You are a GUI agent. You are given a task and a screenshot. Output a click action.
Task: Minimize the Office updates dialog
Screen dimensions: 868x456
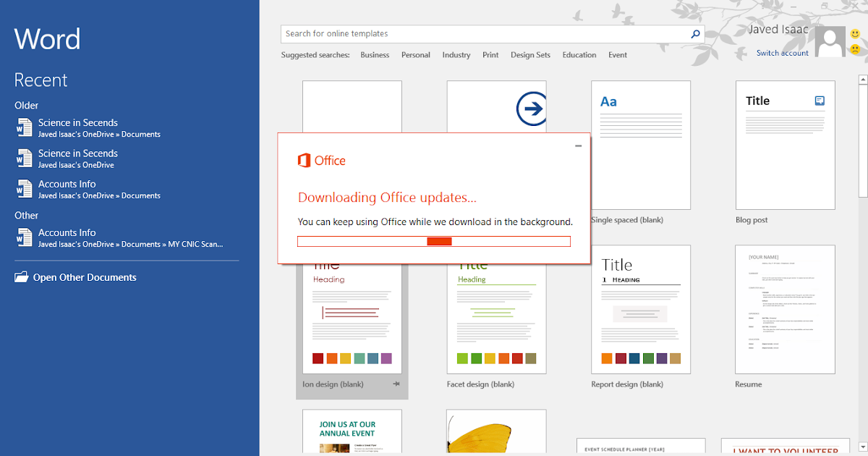click(578, 146)
